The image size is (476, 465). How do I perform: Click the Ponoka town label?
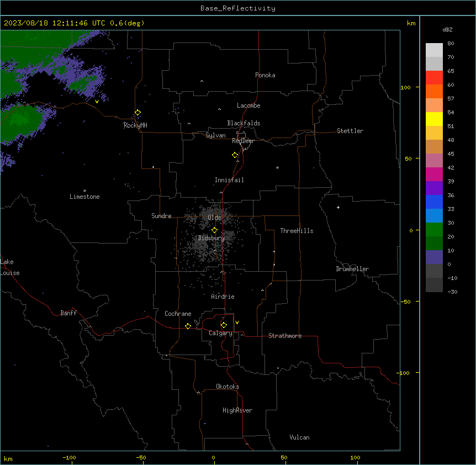click(265, 75)
